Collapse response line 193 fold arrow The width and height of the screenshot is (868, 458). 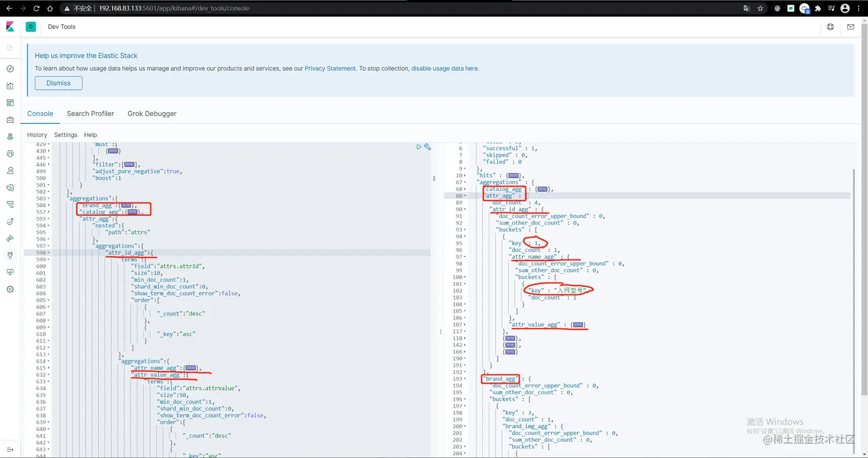465,379
